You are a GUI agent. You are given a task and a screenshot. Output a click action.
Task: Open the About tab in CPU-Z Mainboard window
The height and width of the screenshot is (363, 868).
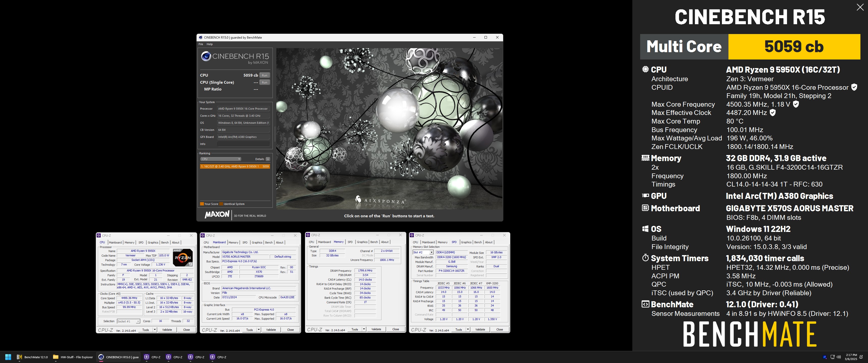pyautogui.click(x=280, y=243)
